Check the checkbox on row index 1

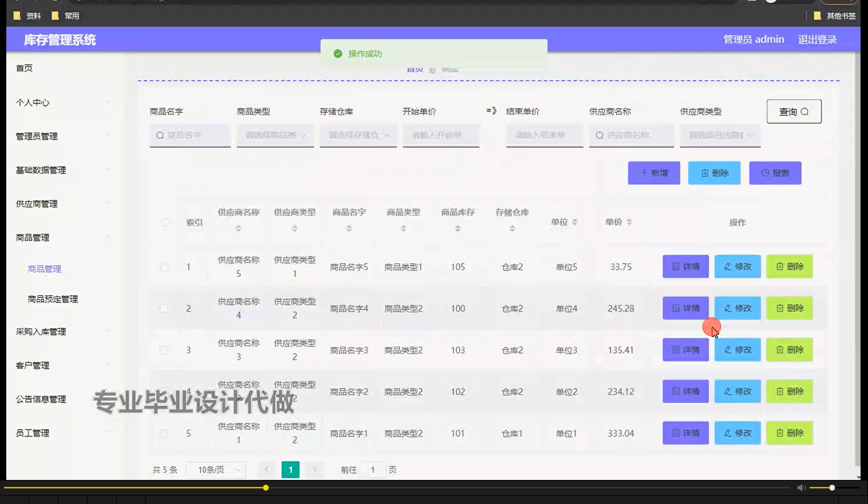[x=164, y=266]
